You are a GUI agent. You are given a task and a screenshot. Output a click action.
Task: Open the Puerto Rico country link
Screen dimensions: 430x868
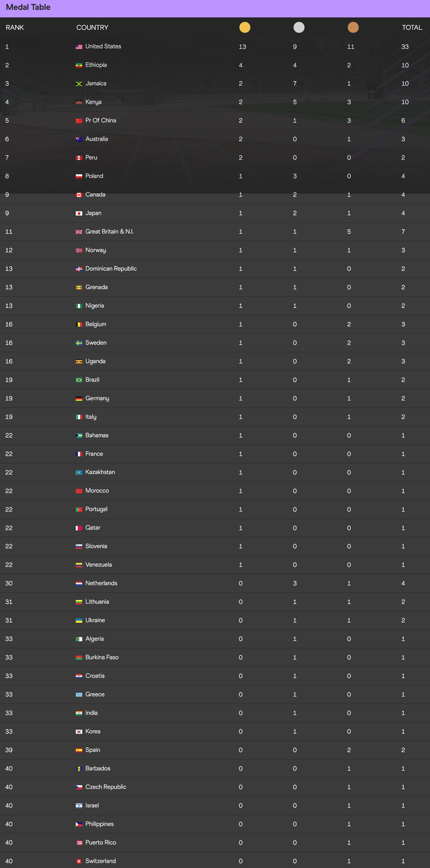[x=100, y=842]
